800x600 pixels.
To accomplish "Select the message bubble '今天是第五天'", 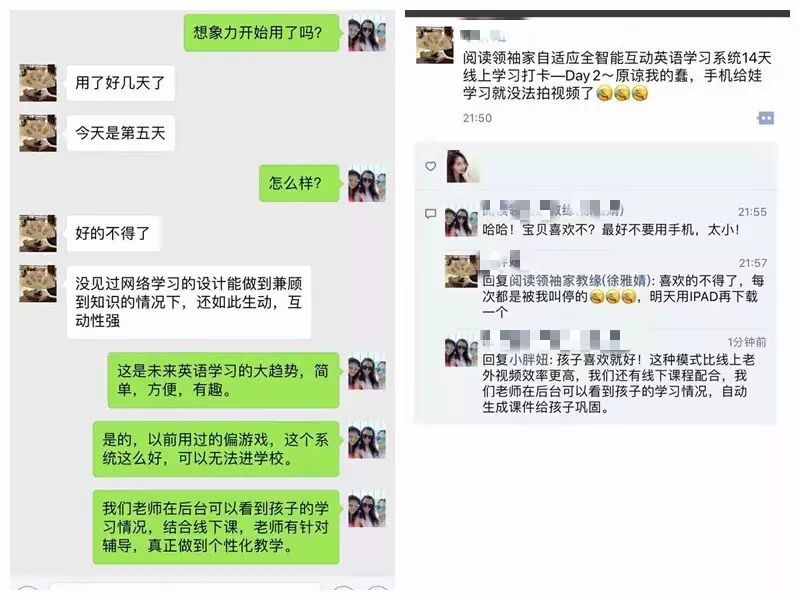I will [120, 133].
